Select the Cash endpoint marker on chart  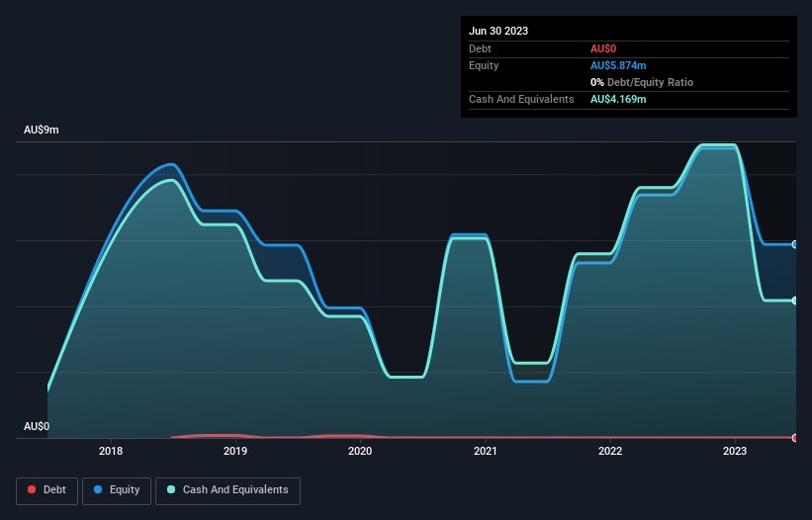tap(795, 301)
